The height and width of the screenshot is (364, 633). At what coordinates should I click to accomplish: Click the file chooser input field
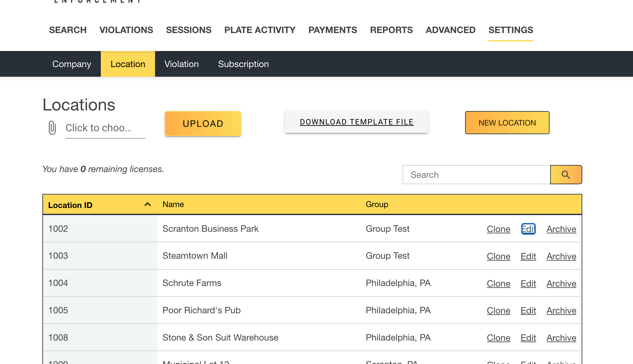point(105,128)
